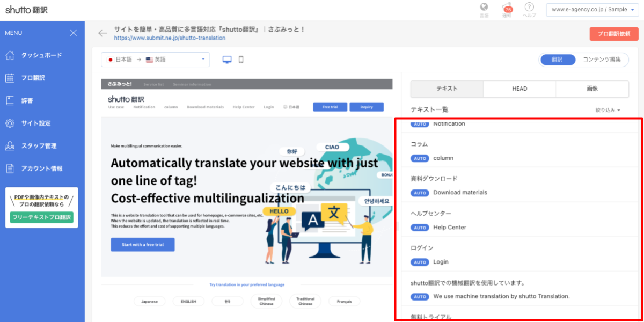
Task: Open ダッシュボード from the sidebar
Action: click(x=42, y=55)
